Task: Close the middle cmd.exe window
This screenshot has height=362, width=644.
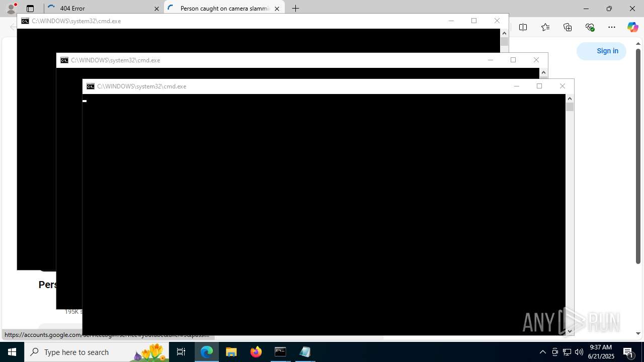Action: point(536,60)
